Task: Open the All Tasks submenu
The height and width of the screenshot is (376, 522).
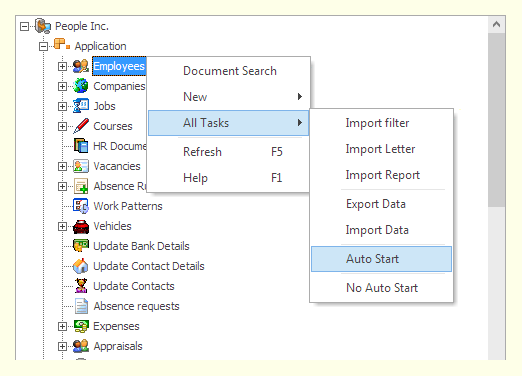Action: click(229, 123)
